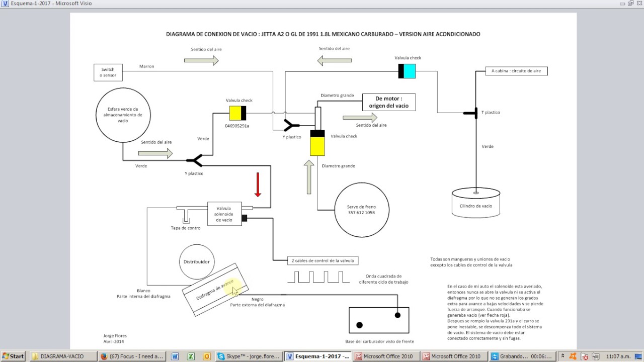
Task: Select the A cabina circuito de aire box
Action: [x=516, y=71]
